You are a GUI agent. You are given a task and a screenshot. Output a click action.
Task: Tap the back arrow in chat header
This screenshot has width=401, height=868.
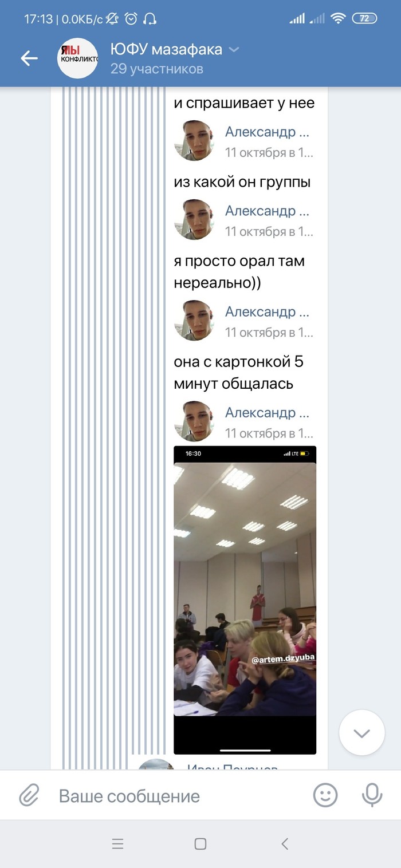point(29,58)
